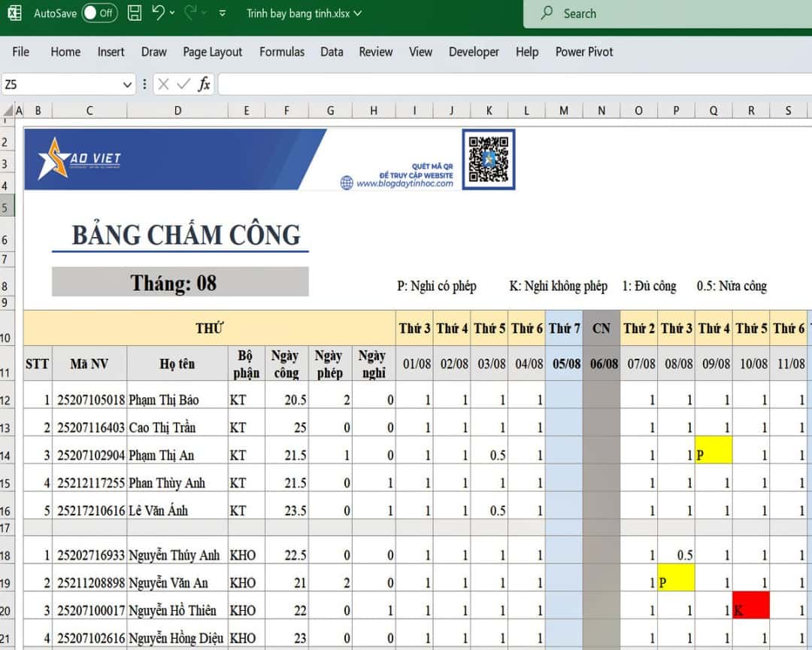Screen dimensions: 812x650
Task: Open the File menu
Action: coord(20,52)
